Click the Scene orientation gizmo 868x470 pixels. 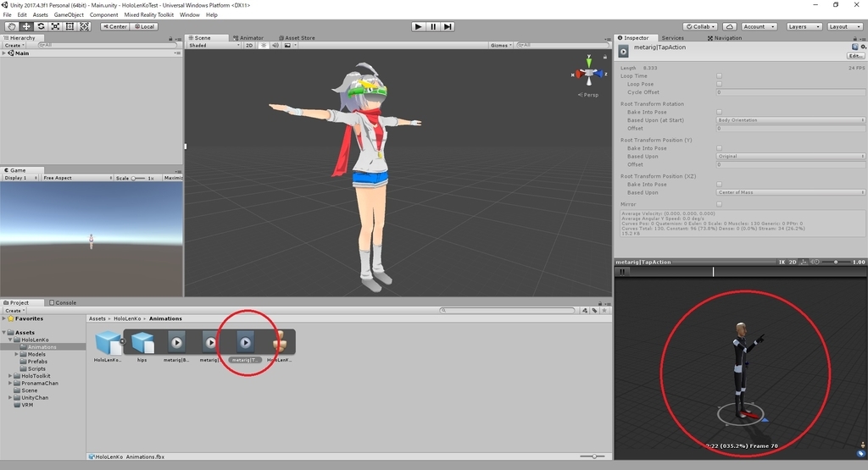[589, 73]
